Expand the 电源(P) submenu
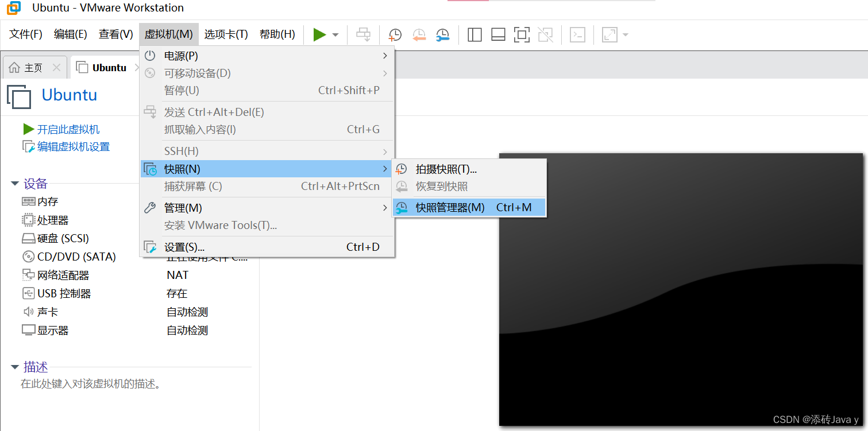Viewport: 868px width, 431px height. [x=267, y=56]
